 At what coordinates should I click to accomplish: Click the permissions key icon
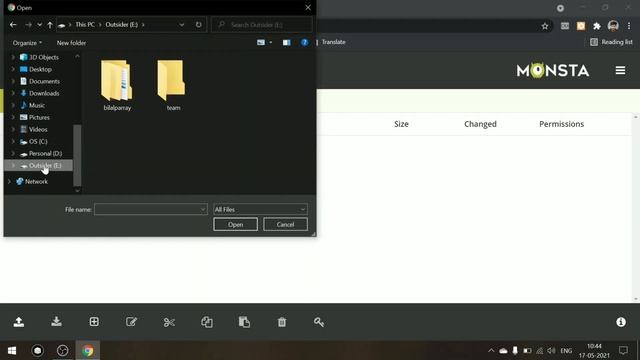319,322
